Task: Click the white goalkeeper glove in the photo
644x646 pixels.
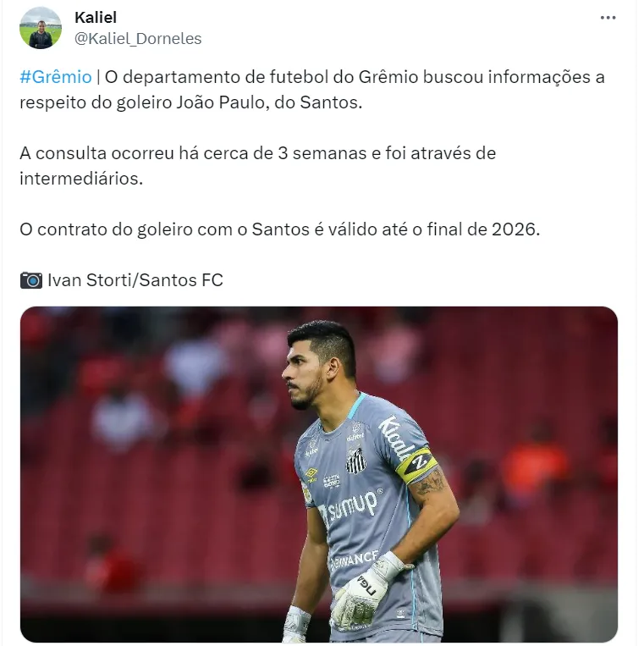Action: (x=365, y=591)
